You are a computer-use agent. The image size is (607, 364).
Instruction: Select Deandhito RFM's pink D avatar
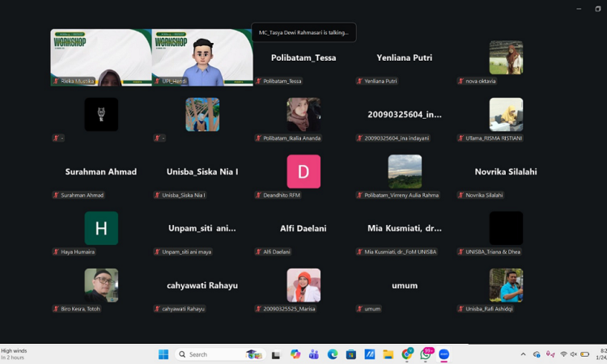click(x=303, y=171)
